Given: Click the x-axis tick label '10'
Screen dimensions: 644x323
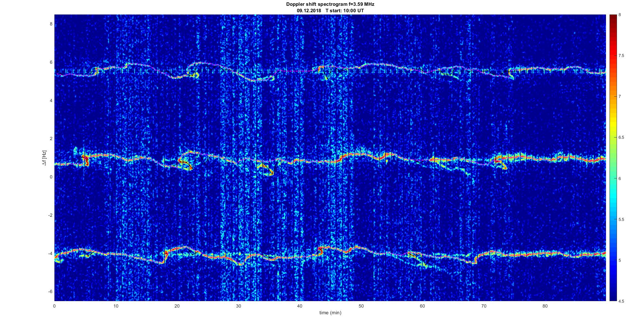Looking at the screenshot, I should coord(116,306).
